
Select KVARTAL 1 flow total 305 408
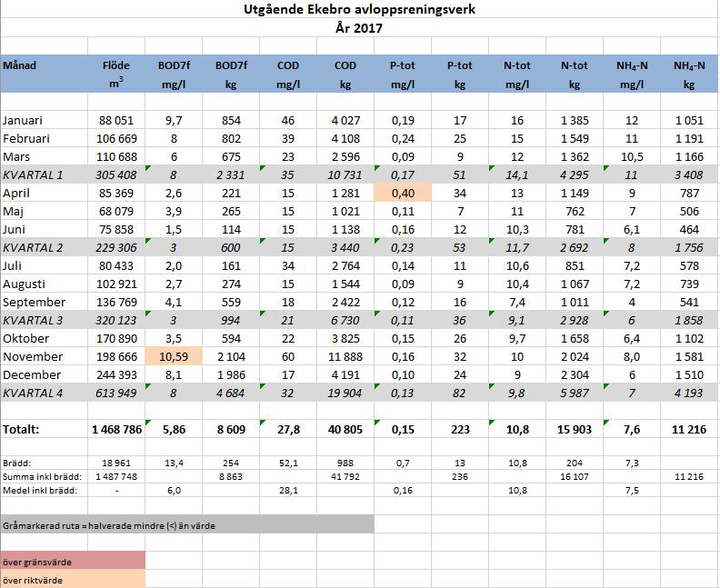click(116, 174)
